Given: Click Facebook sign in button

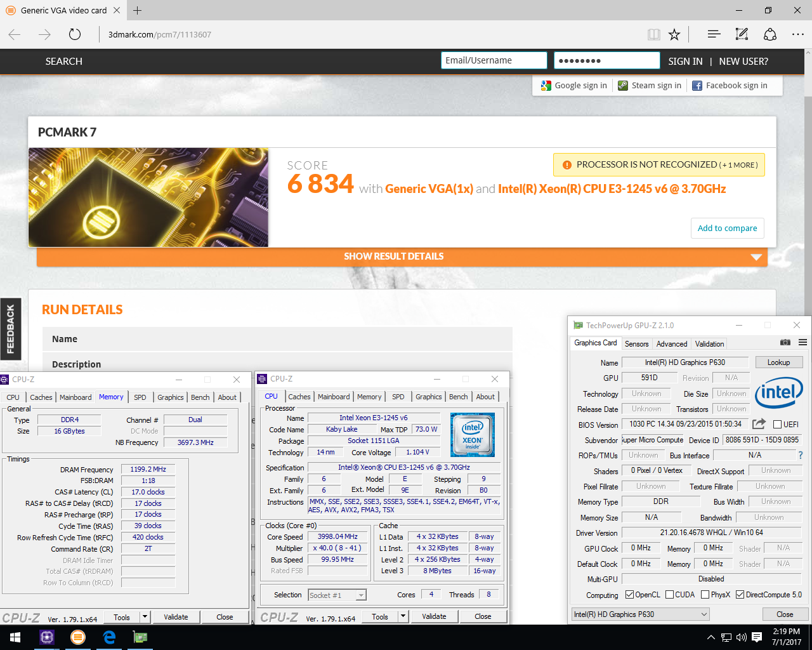Looking at the screenshot, I should 730,86.
